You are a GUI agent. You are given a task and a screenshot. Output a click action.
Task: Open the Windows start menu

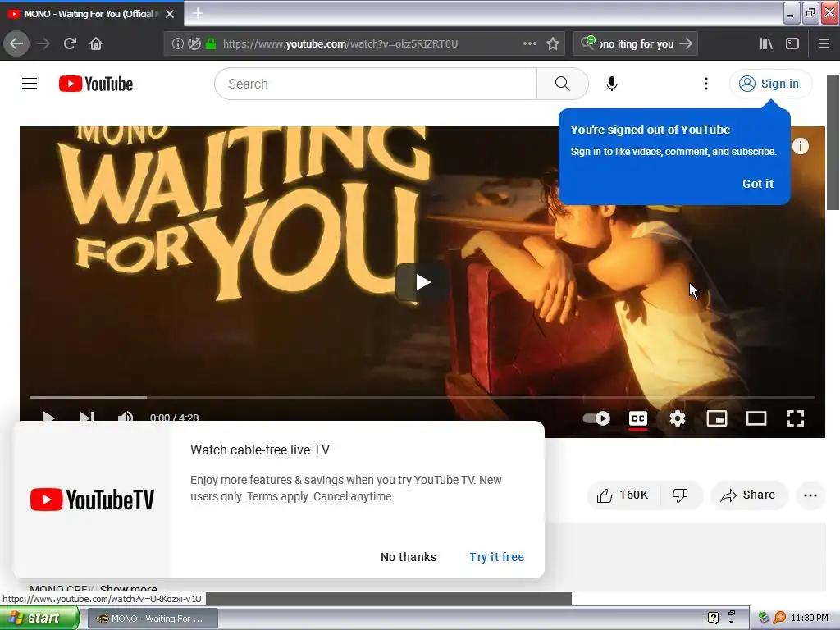(x=39, y=619)
